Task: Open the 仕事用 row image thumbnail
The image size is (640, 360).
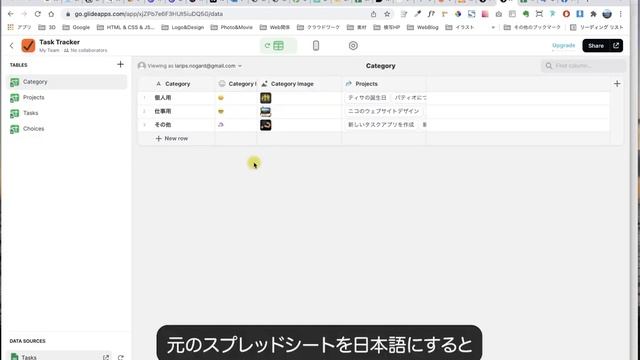Action: coord(266,111)
